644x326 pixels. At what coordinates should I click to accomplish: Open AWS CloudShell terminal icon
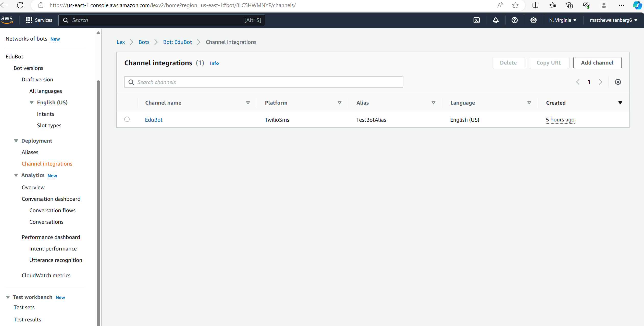tap(476, 20)
